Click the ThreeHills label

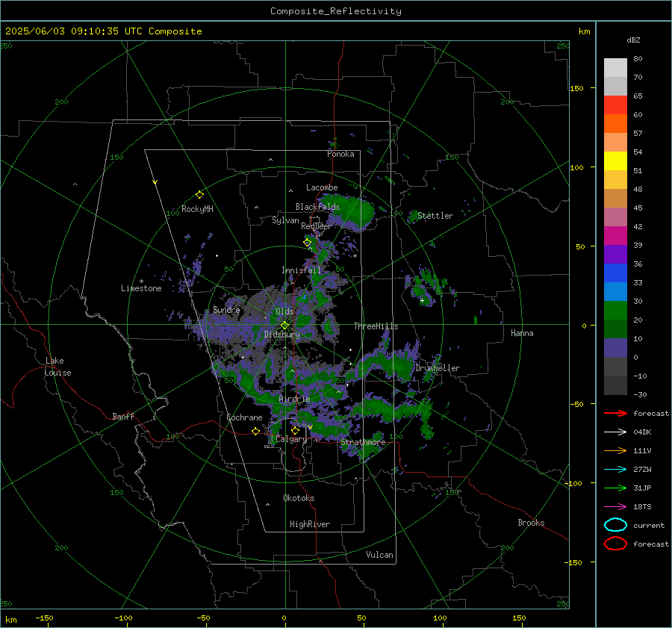376,326
